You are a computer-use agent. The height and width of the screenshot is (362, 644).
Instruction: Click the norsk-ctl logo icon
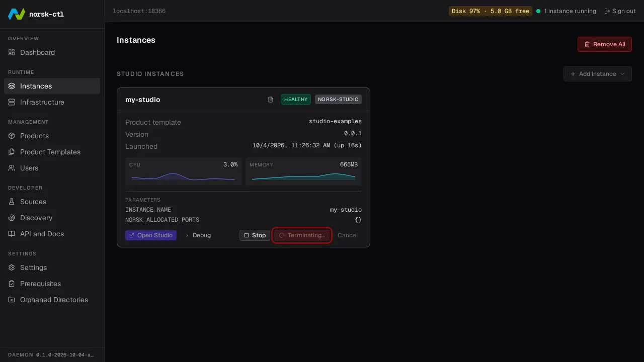click(17, 14)
